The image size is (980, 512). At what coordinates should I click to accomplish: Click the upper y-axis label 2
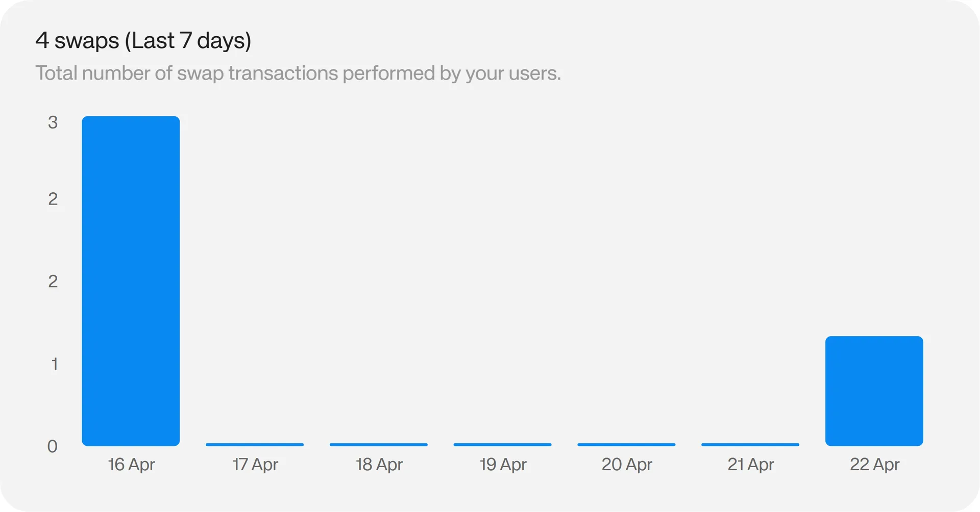[x=53, y=199]
